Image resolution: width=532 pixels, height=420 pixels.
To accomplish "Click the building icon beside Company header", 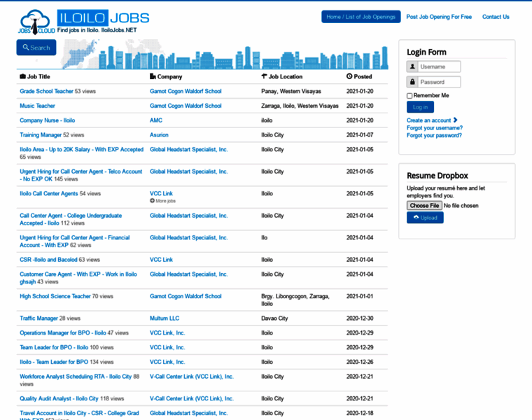I will click(153, 76).
